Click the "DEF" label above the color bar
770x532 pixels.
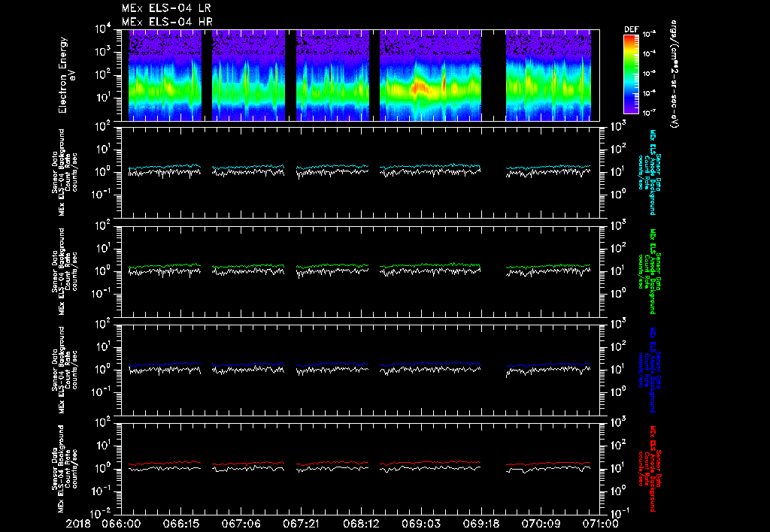(x=631, y=29)
